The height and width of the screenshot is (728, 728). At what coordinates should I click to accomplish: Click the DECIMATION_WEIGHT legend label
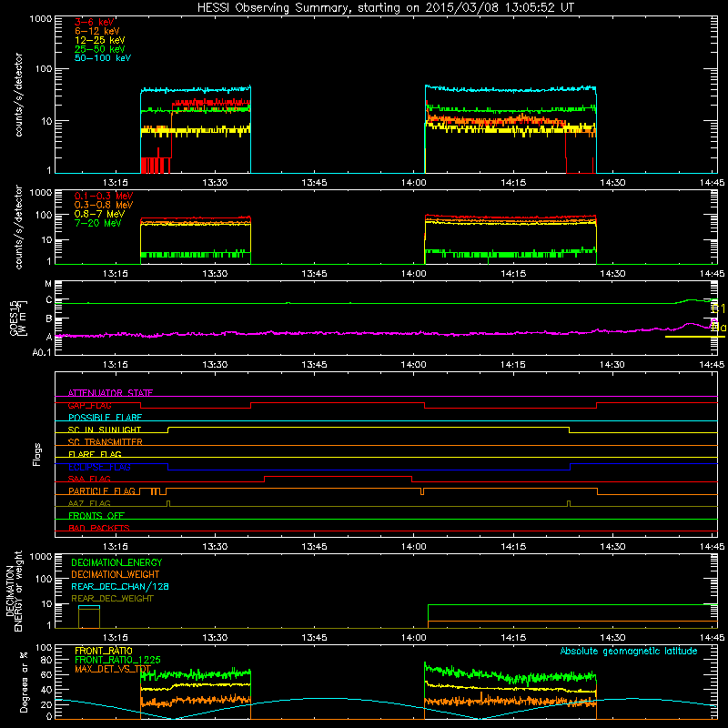pyautogui.click(x=116, y=574)
